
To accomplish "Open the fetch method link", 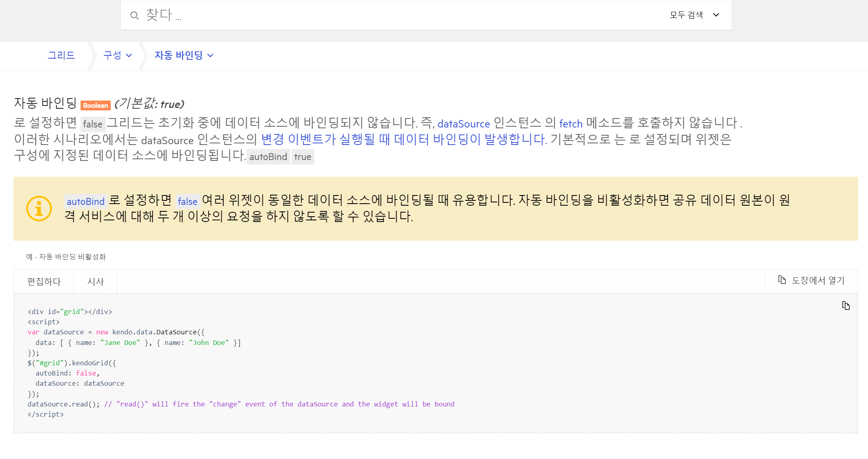I will 571,124.
